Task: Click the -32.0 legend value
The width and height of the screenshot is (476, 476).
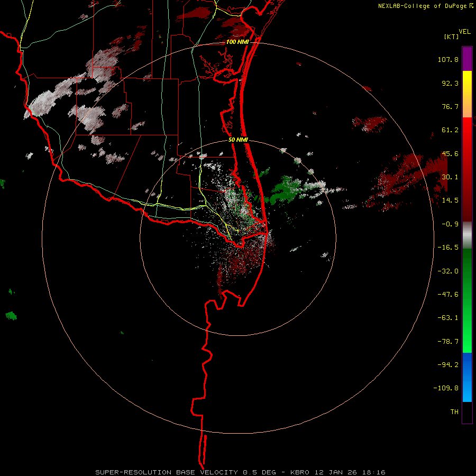Action: click(x=448, y=271)
